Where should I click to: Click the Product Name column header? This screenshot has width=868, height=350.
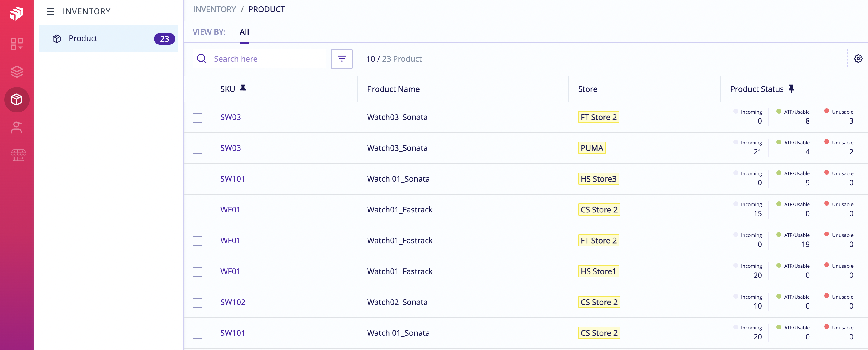pos(393,89)
